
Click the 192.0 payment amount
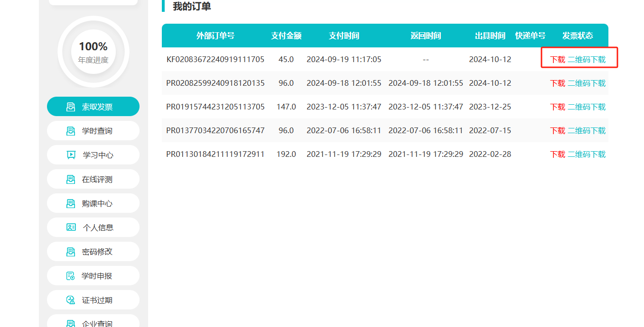286,154
